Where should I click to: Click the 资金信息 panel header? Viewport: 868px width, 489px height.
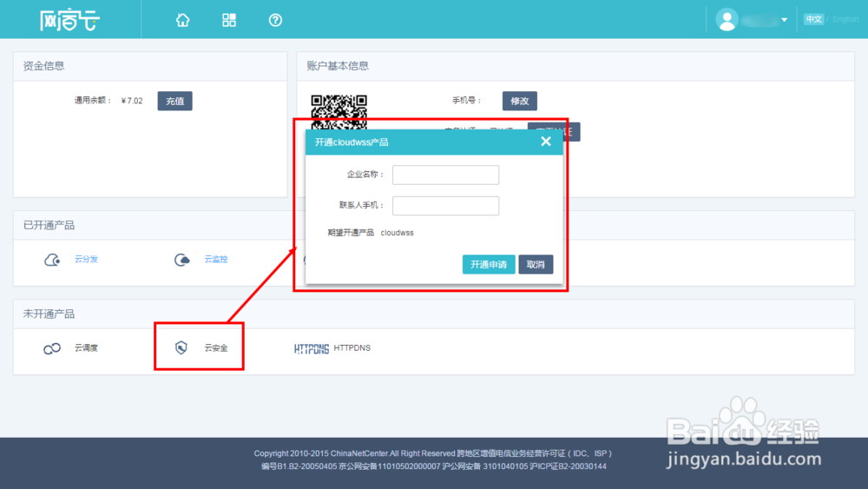pyautogui.click(x=150, y=66)
